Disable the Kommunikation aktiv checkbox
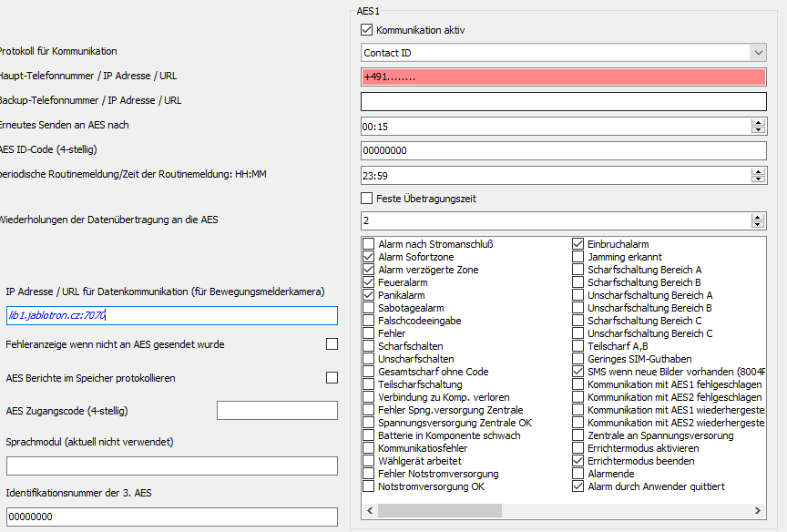787x532 pixels. point(368,30)
